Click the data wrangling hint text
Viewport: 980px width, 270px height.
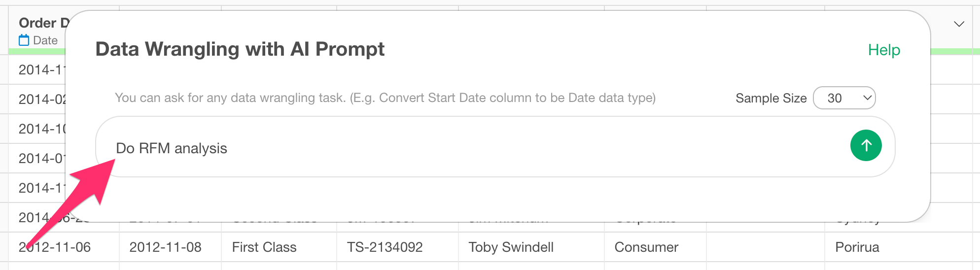(x=385, y=98)
